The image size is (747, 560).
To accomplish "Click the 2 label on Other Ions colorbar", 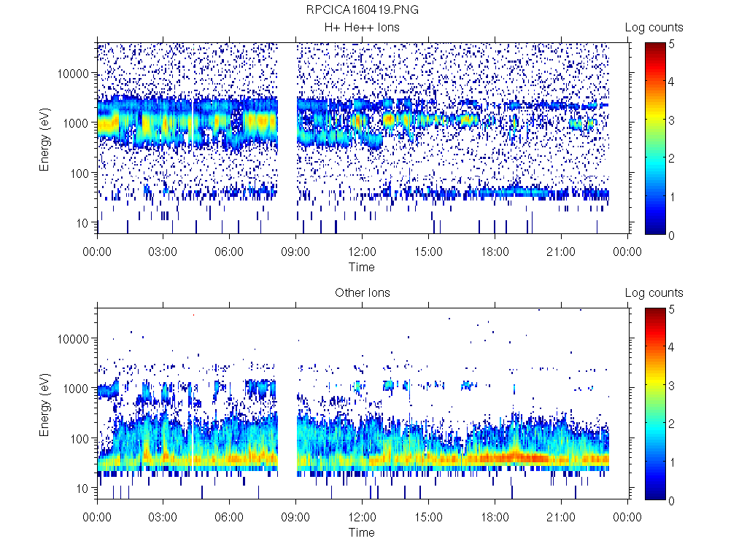I will (x=671, y=424).
